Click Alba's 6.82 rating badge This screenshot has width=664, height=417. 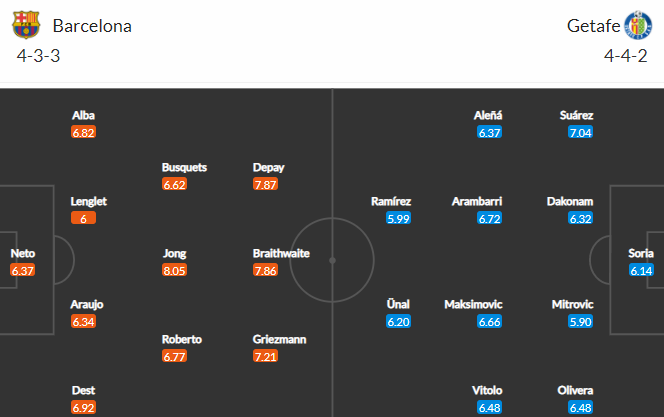83,133
